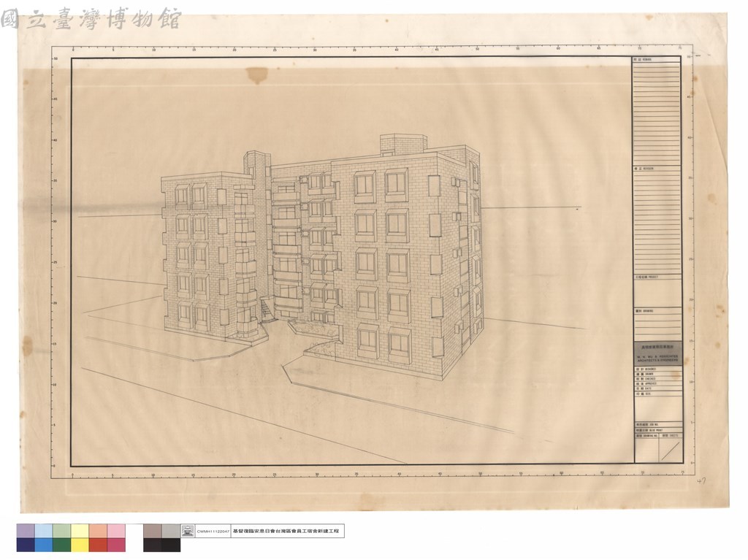Pick the navy blue color swatch

[x=26, y=545]
